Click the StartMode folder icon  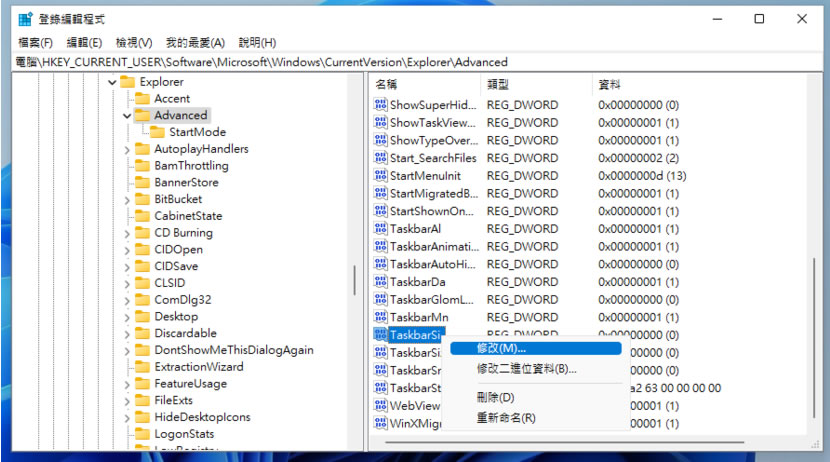[x=157, y=132]
